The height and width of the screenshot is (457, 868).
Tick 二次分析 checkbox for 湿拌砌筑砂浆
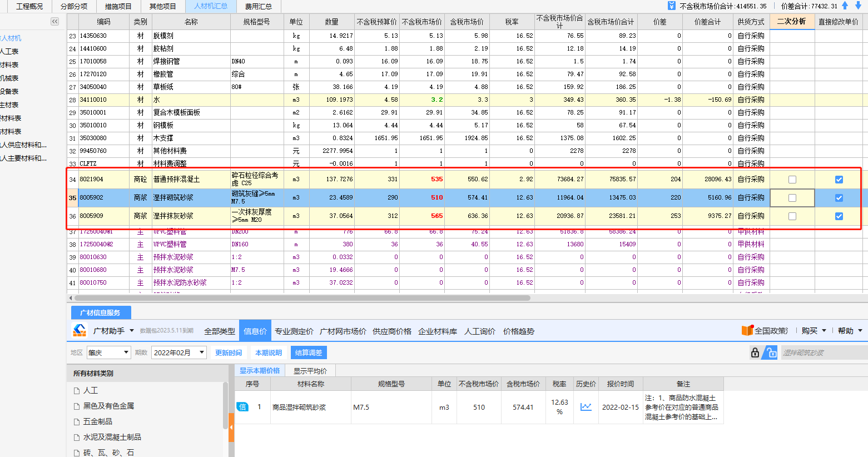(792, 198)
